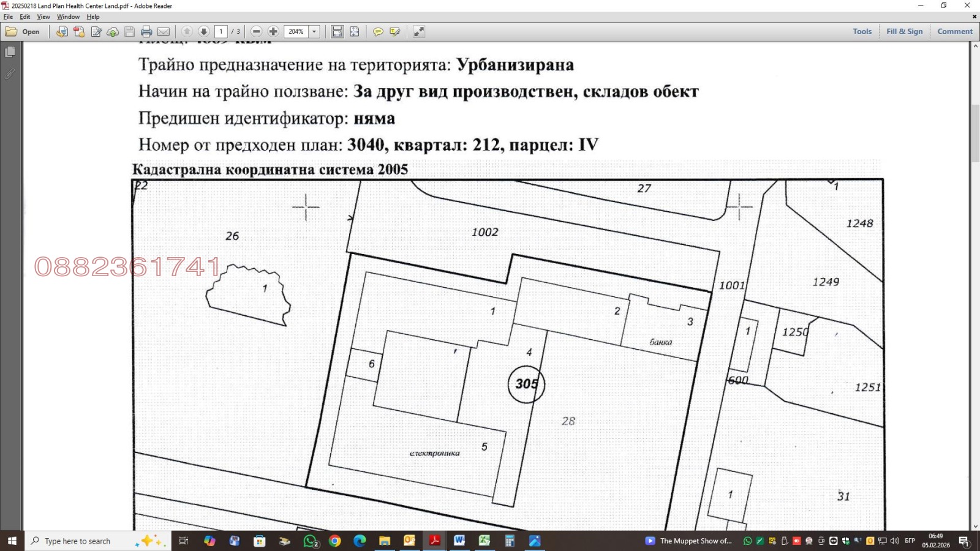
Task: Open the Windows Start menu
Action: (12, 541)
